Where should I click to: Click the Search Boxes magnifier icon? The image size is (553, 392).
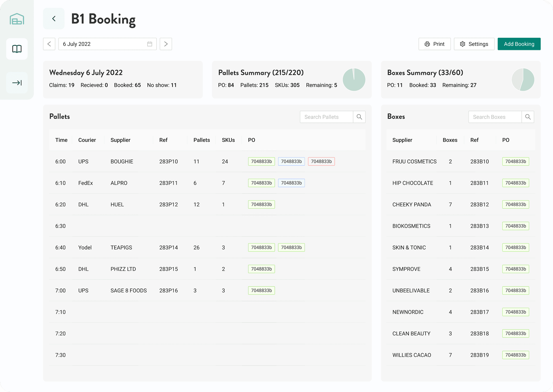(x=528, y=117)
